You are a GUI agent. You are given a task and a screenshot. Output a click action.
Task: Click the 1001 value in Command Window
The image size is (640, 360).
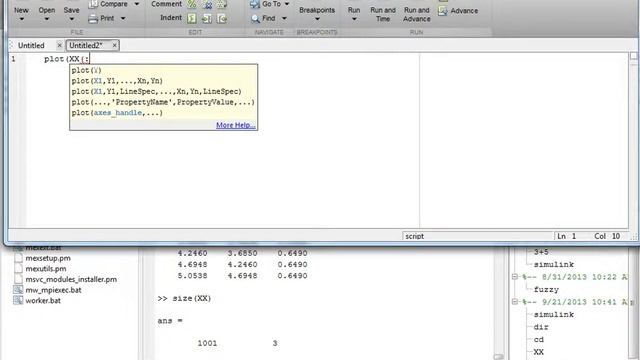tap(207, 343)
